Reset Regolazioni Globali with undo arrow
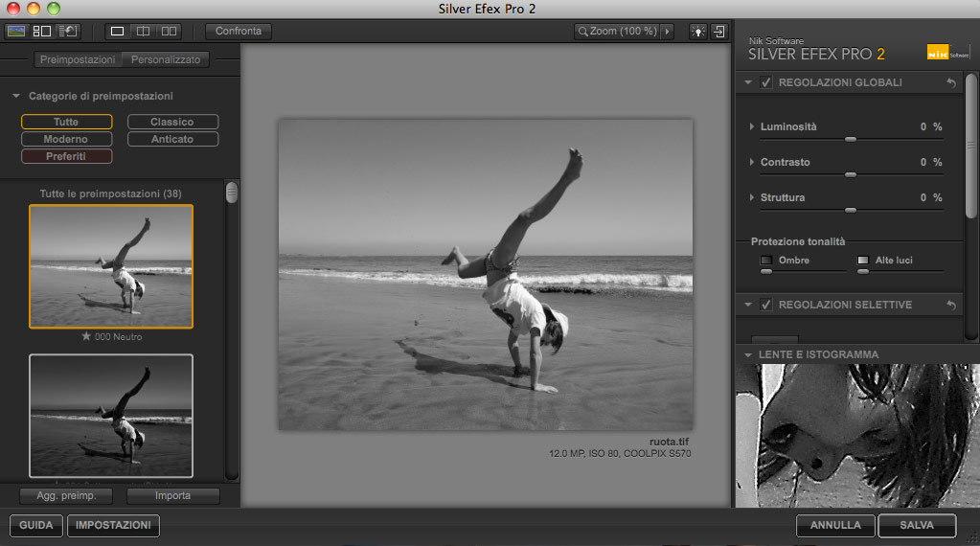 tap(951, 82)
